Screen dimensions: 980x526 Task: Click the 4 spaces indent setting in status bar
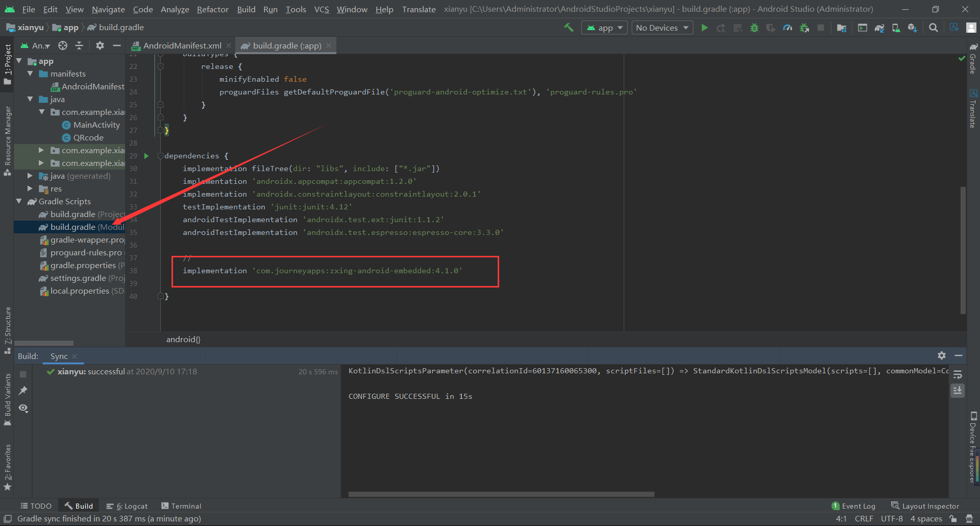926,519
